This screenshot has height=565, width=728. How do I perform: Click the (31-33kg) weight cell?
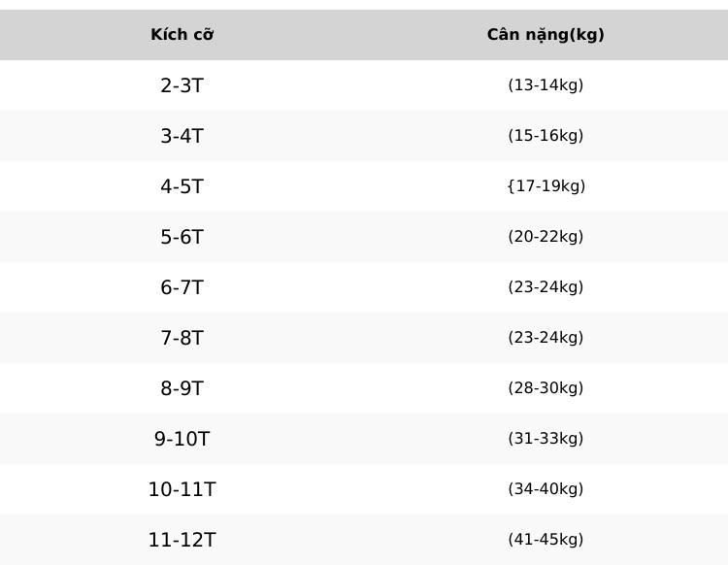pyautogui.click(x=546, y=438)
